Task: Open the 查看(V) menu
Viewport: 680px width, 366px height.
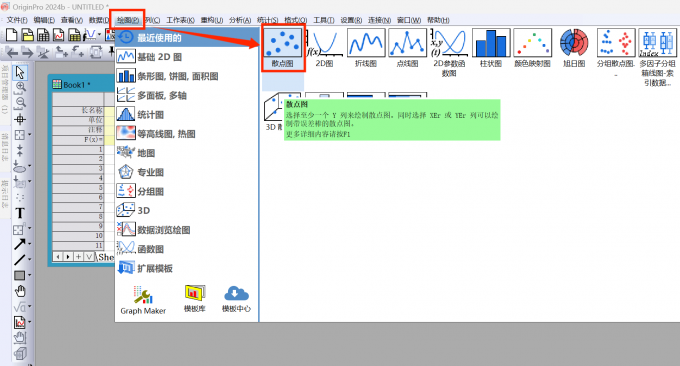Action: coord(72,20)
